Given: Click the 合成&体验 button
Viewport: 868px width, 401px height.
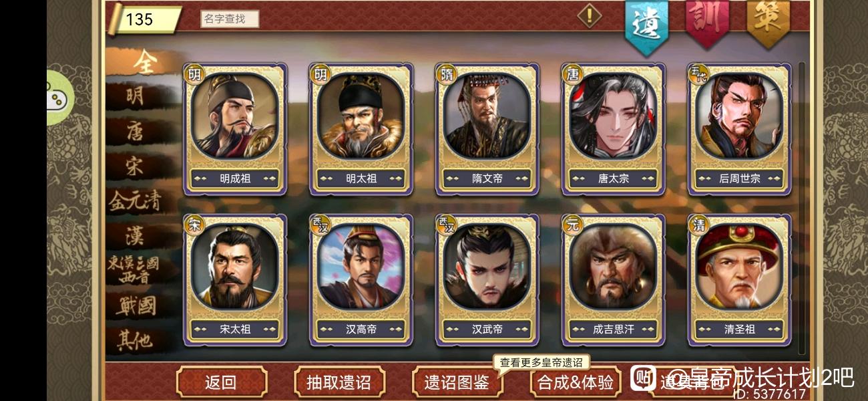Looking at the screenshot, I should point(576,382).
